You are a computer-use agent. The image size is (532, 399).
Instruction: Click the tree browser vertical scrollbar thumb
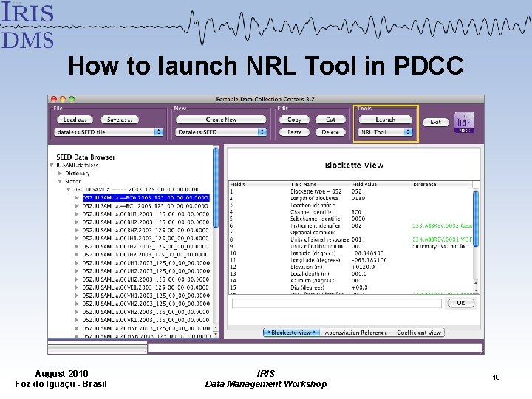(x=216, y=188)
